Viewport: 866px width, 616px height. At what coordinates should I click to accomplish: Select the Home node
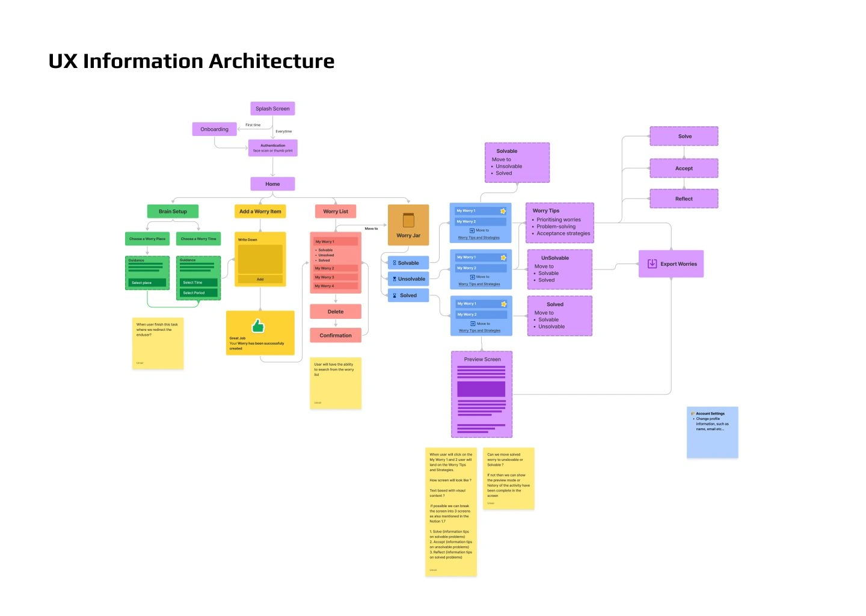pos(272,184)
